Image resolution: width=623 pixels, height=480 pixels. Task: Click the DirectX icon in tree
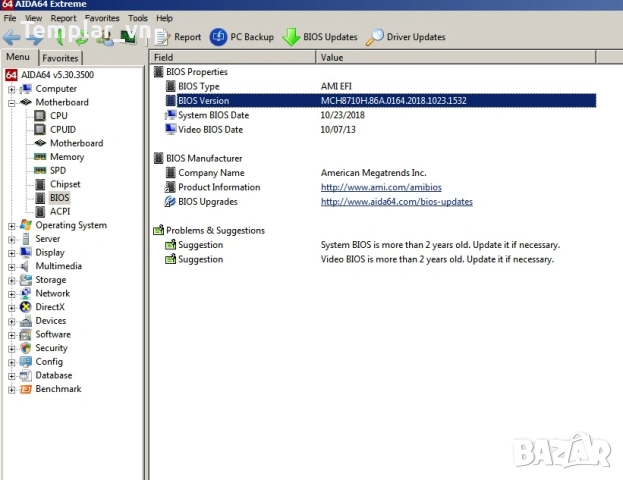pos(26,307)
